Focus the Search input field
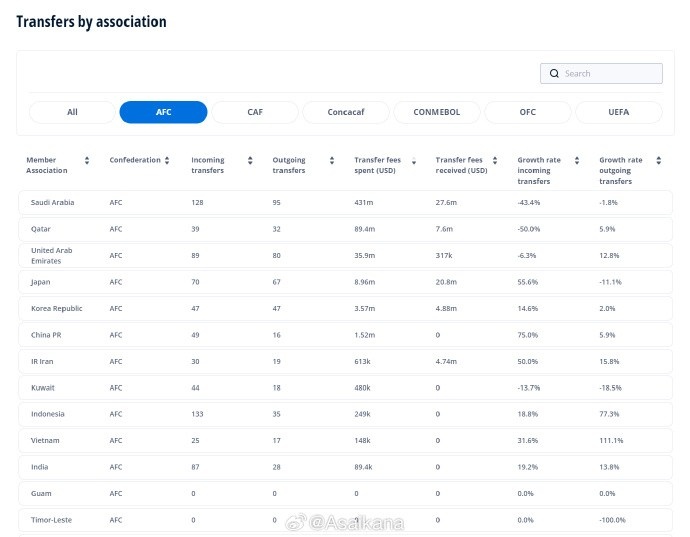This screenshot has width=690, height=537. 610,74
